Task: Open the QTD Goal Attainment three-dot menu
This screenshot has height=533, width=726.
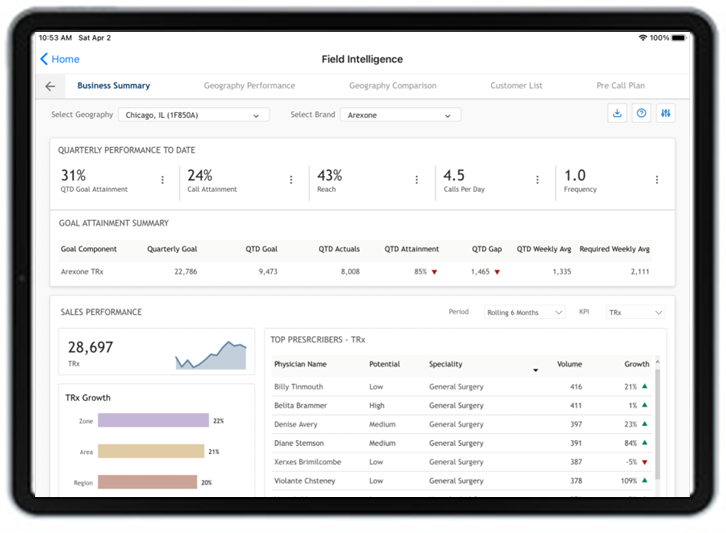Action: (163, 180)
